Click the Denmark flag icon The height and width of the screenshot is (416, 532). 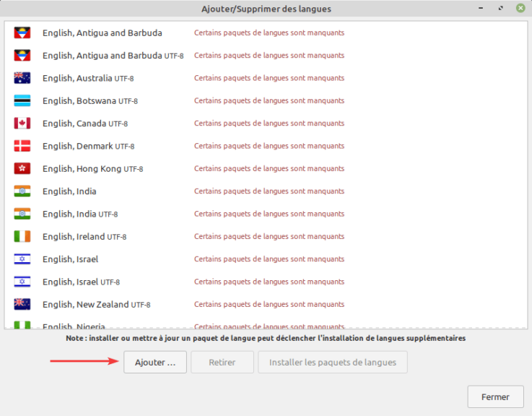(x=22, y=146)
